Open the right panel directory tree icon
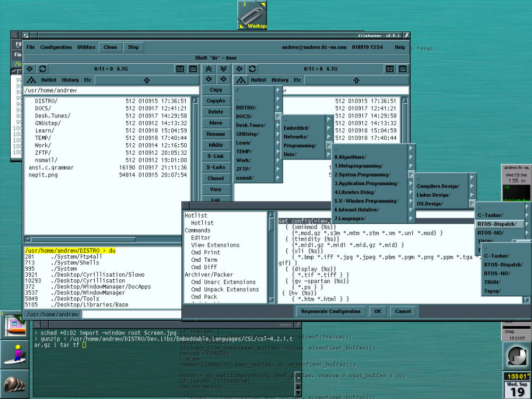This screenshot has height=399, width=532. pyautogui.click(x=241, y=80)
